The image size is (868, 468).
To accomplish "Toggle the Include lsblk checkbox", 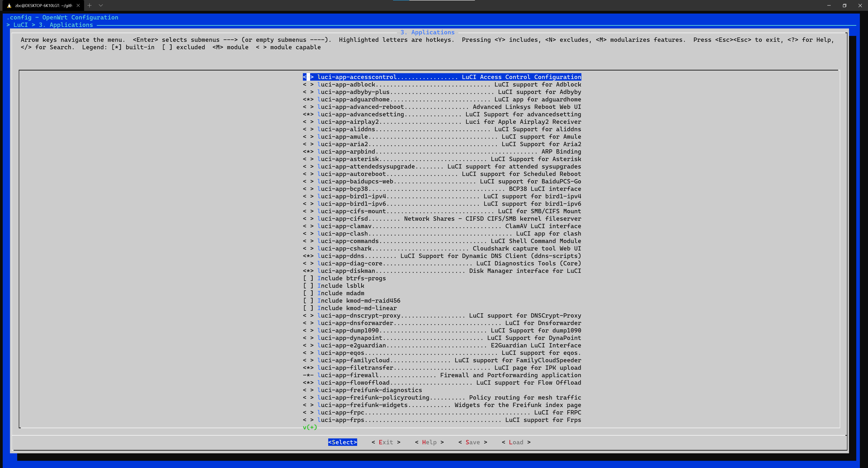I will tap(308, 285).
